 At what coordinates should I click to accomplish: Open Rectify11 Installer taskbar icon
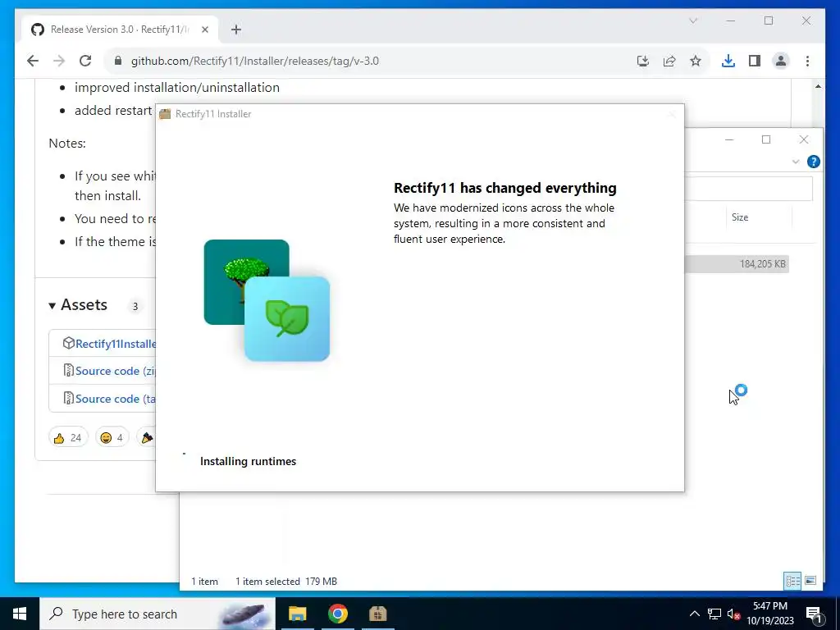click(x=377, y=614)
